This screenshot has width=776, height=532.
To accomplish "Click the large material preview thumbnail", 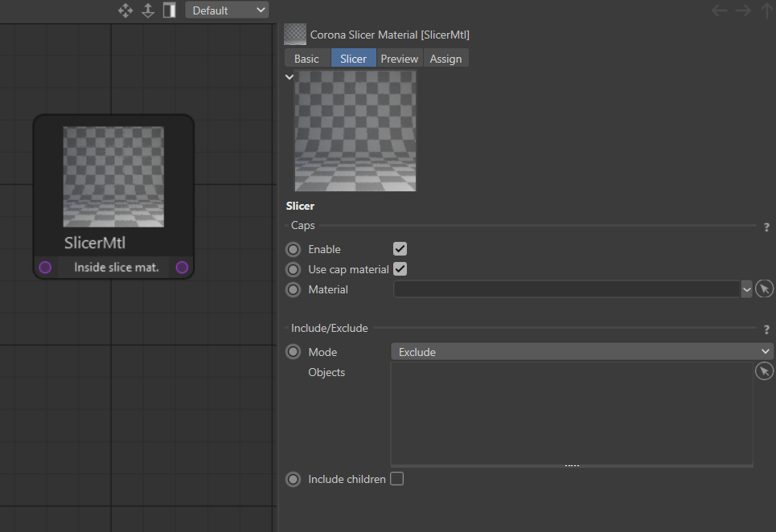I will [355, 131].
